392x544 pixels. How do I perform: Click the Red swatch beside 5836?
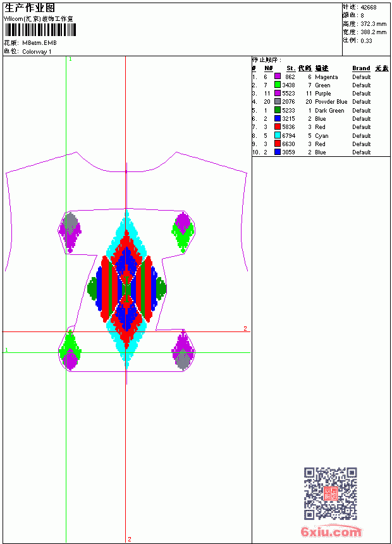tap(278, 127)
